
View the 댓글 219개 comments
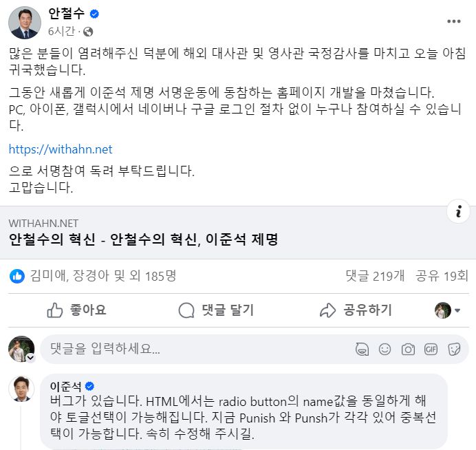click(x=375, y=276)
